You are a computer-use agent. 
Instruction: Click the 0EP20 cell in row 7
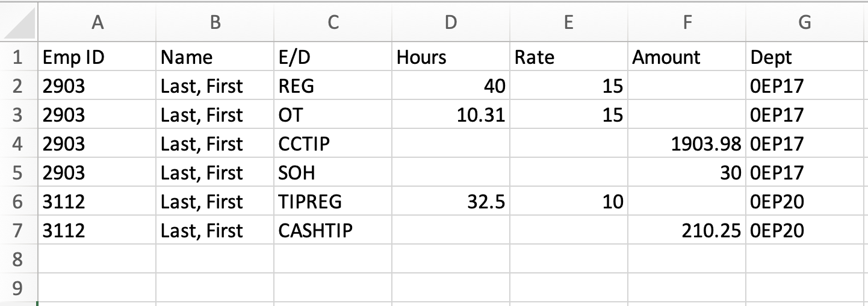(807, 231)
